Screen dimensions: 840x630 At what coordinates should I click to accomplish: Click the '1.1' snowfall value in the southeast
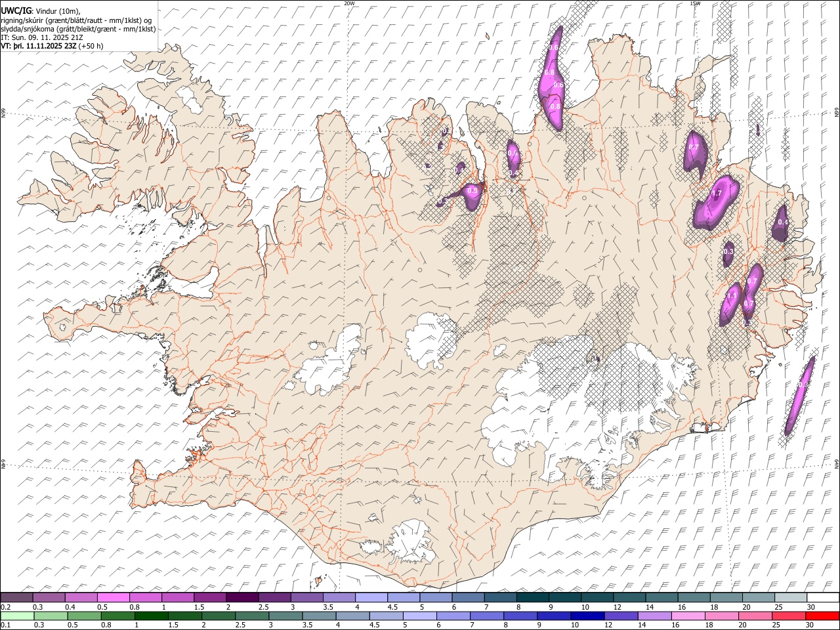tap(732, 297)
